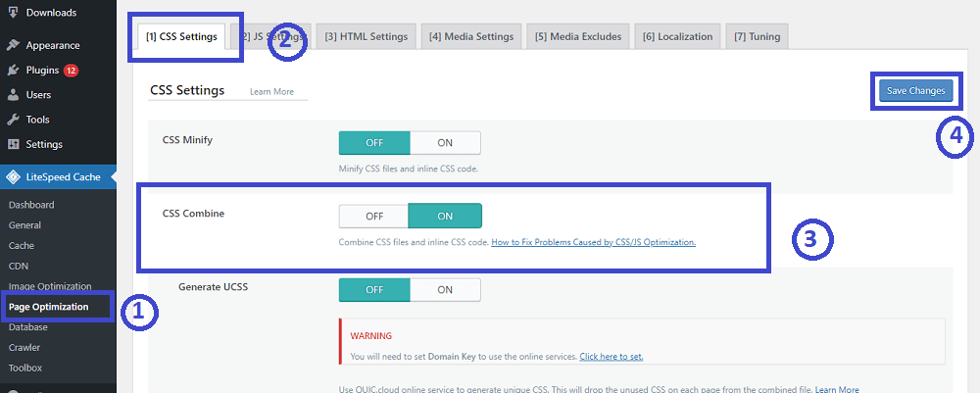Viewport: 980px width, 393px height.
Task: Go to the Tuning tab
Action: click(x=757, y=36)
